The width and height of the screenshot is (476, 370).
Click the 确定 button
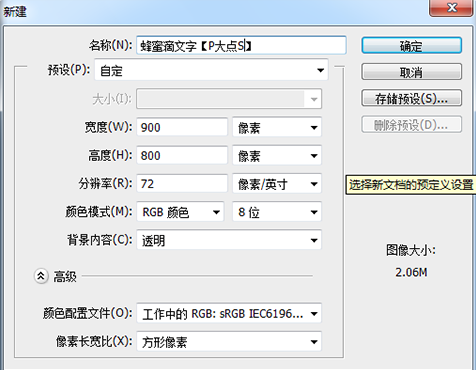point(411,45)
